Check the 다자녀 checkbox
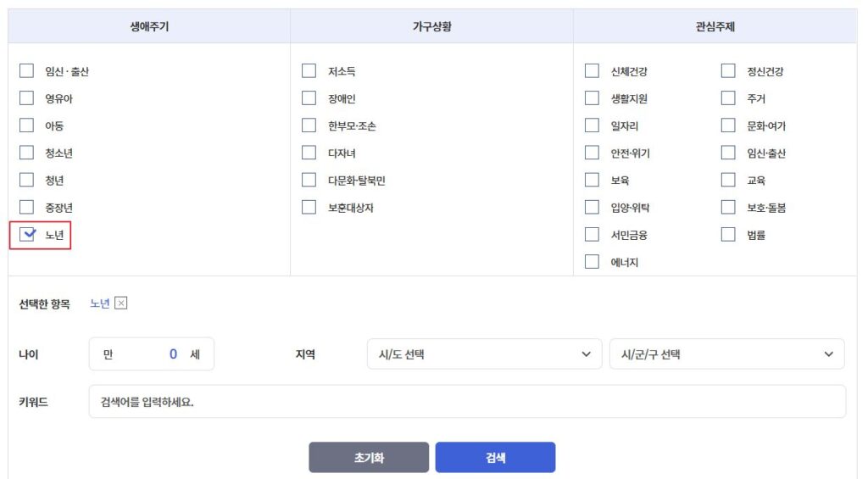This screenshot has height=479, width=868. coord(309,153)
